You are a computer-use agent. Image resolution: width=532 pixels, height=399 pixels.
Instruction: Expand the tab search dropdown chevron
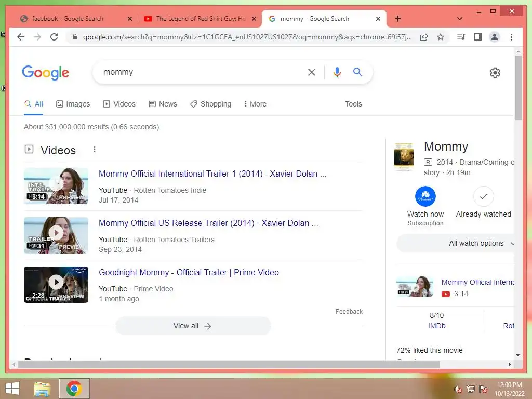[460, 19]
